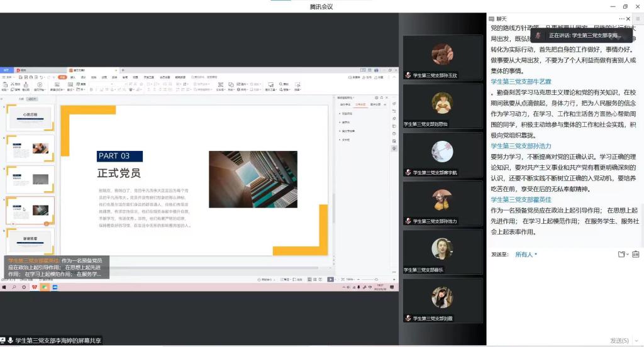Open WPS icon on the shared taskbar
The width and height of the screenshot is (644, 347).
[x=35, y=287]
